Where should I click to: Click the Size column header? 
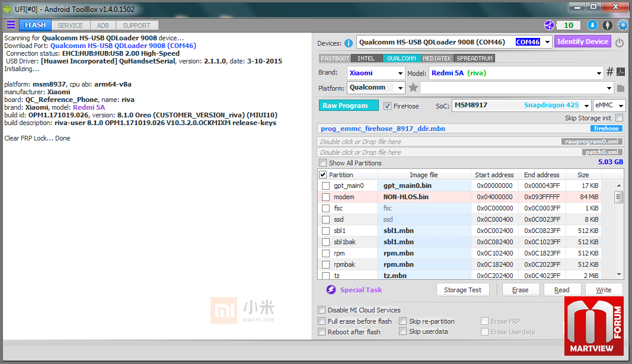[x=583, y=175]
